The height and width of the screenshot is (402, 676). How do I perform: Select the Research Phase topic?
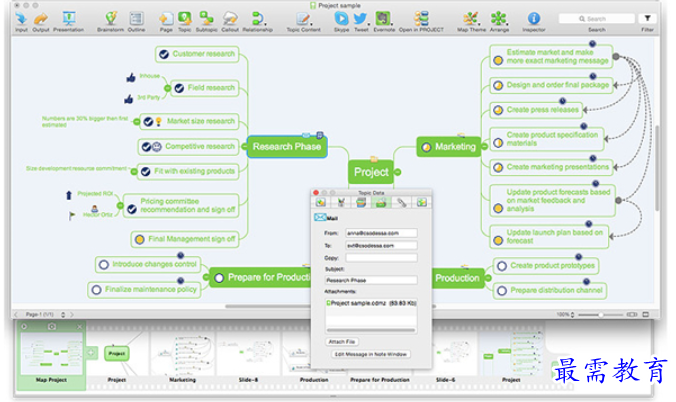(x=287, y=147)
